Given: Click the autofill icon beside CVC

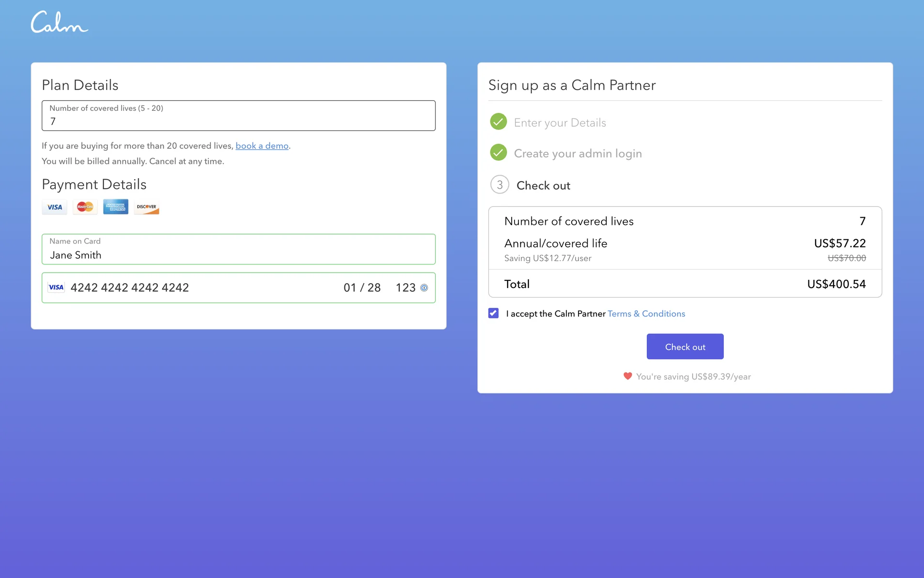Looking at the screenshot, I should point(424,288).
